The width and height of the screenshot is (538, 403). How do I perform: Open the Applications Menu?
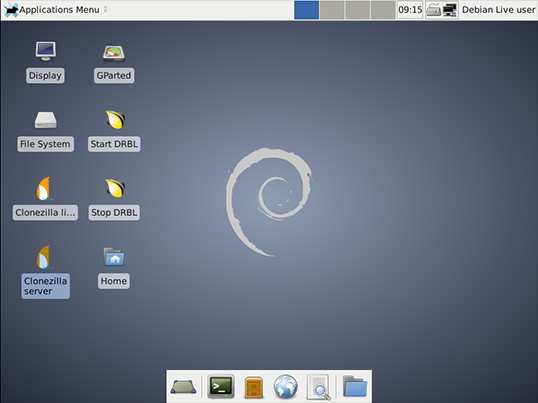(x=51, y=10)
